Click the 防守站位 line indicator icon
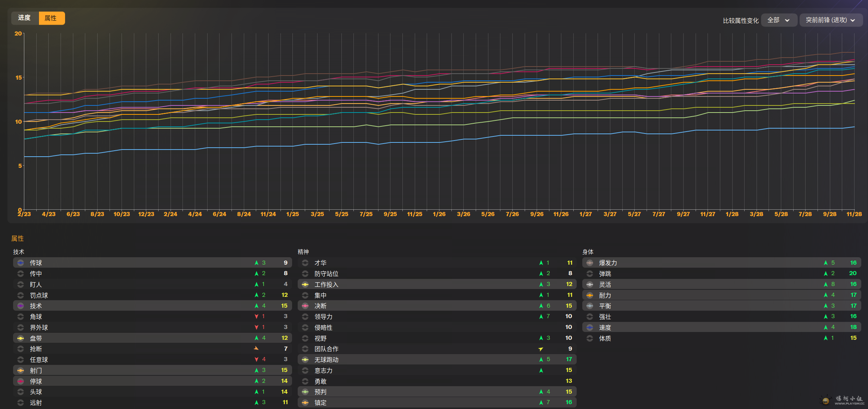 pos(305,274)
